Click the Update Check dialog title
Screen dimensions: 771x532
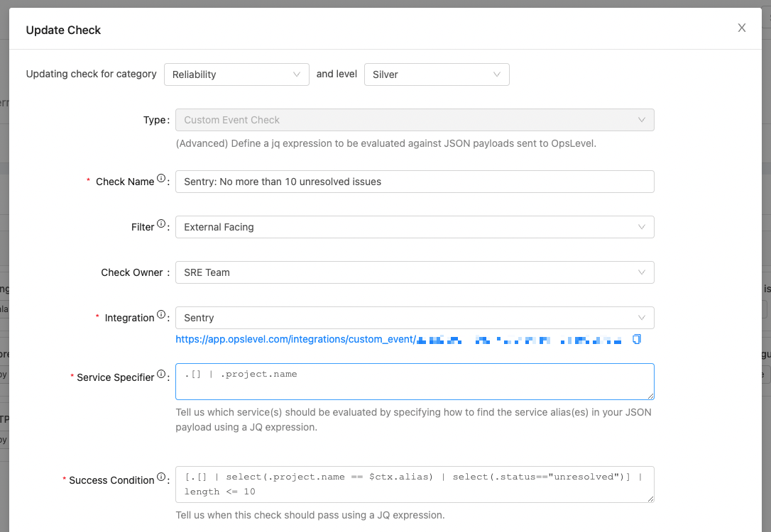click(64, 30)
